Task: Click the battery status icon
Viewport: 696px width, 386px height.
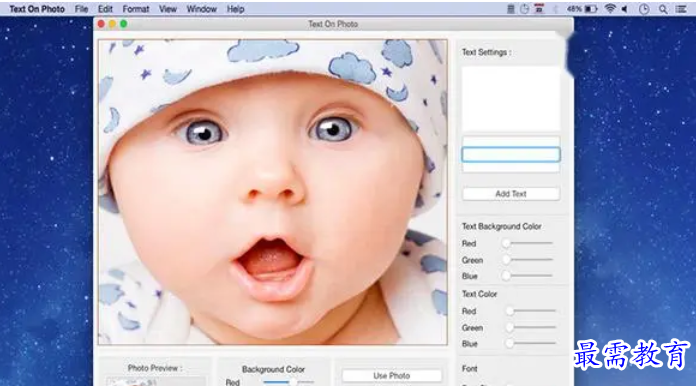Action: click(591, 9)
